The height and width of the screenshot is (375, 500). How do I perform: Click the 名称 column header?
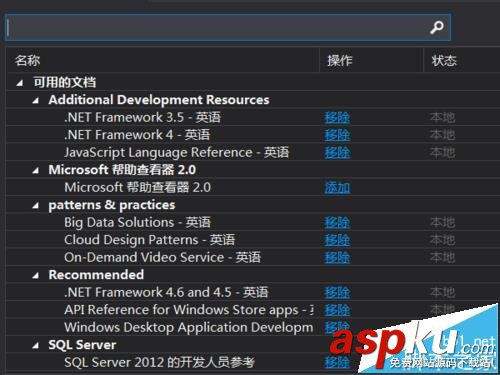27,60
